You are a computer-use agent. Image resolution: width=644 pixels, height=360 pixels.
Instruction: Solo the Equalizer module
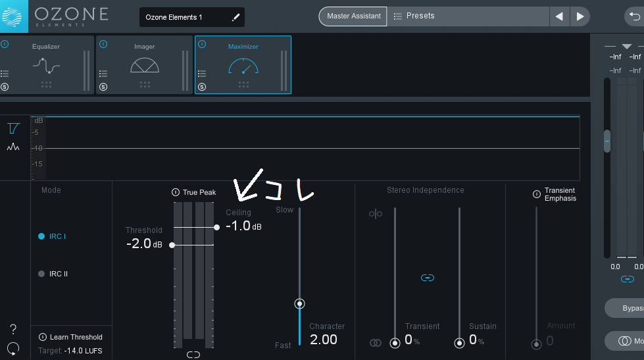tap(5, 87)
